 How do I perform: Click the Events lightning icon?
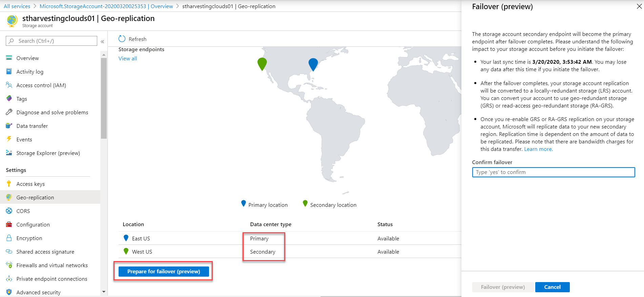coord(9,139)
